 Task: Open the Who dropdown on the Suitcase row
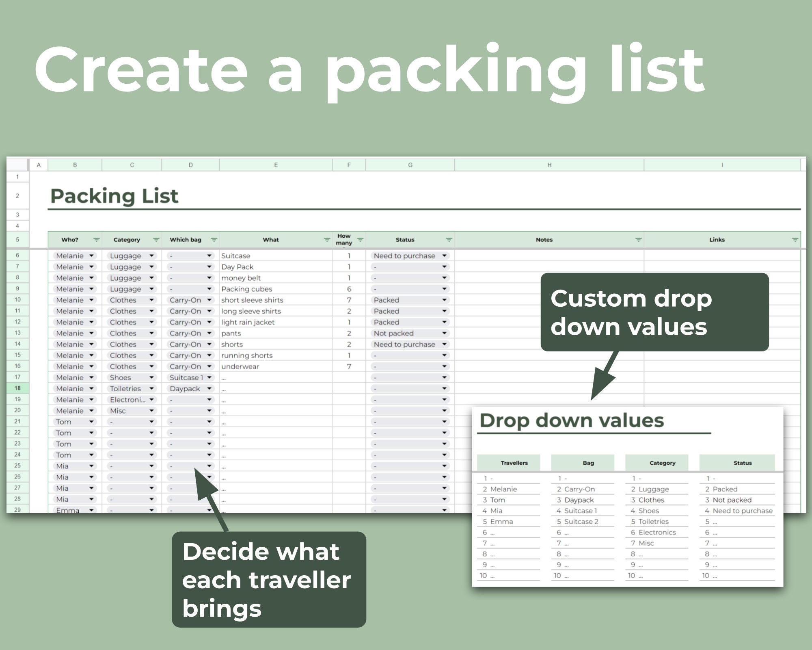coord(90,256)
